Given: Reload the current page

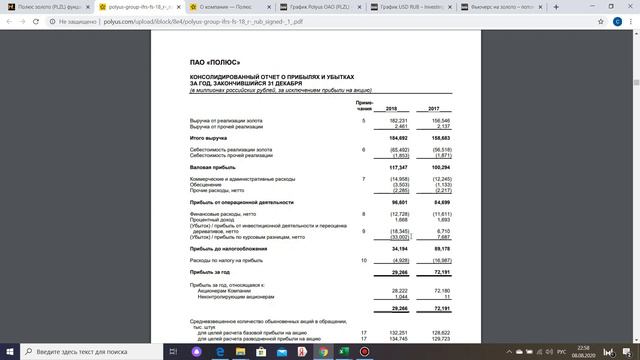Looking at the screenshot, I should point(36,22).
